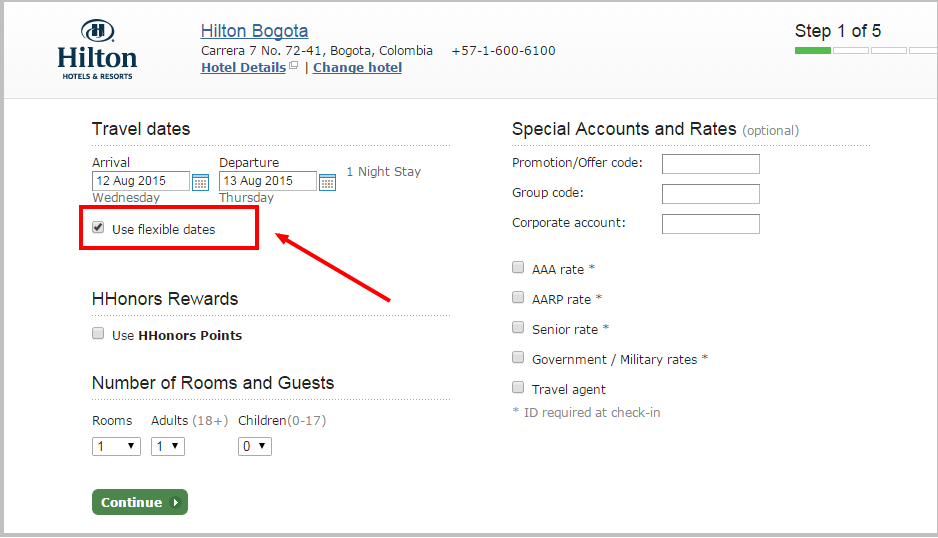Click the Step 1 of 5 label
938x538 pixels.
[x=838, y=31]
